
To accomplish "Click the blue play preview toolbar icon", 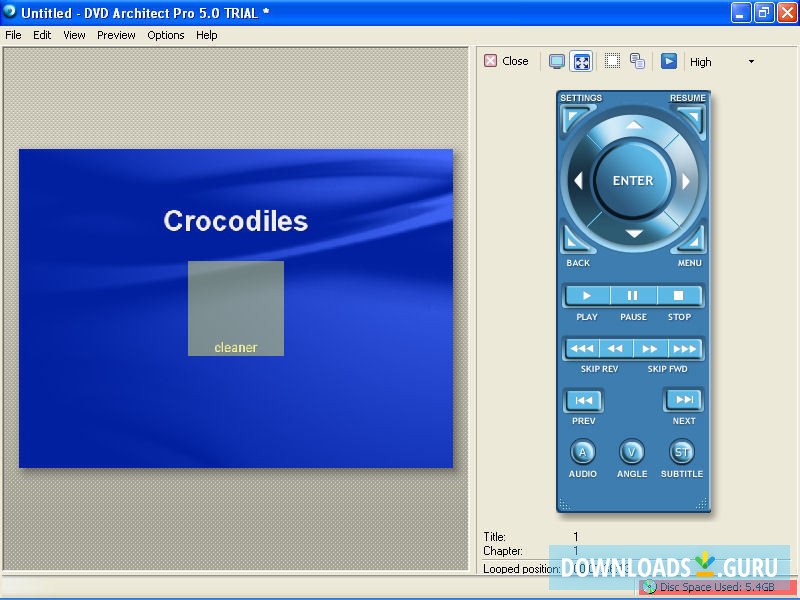I will [669, 61].
